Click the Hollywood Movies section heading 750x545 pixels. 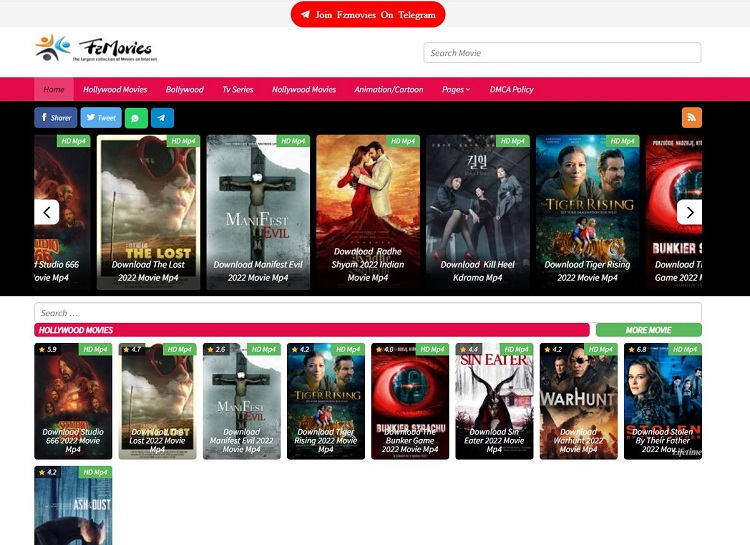pos(76,330)
